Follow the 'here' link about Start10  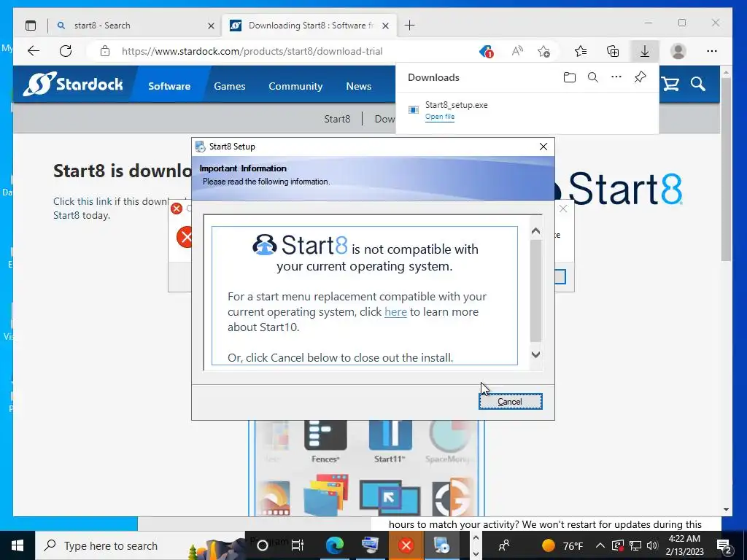[395, 312]
